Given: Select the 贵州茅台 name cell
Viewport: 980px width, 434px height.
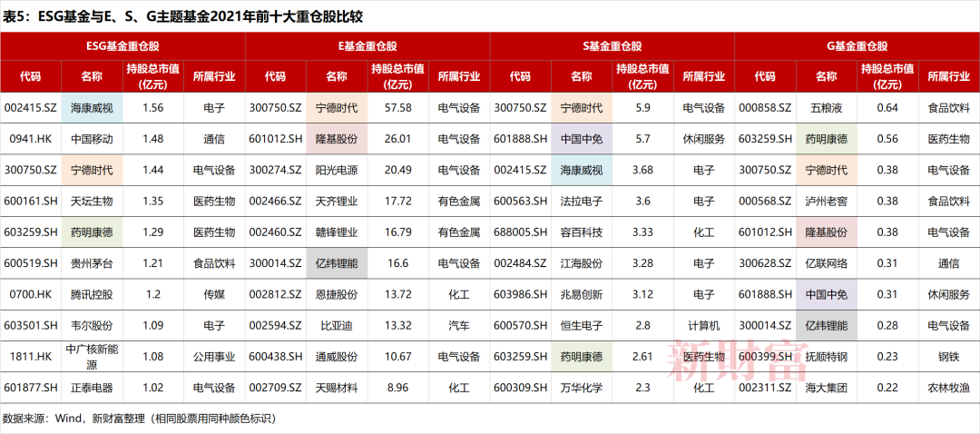Looking at the screenshot, I should coord(92,263).
